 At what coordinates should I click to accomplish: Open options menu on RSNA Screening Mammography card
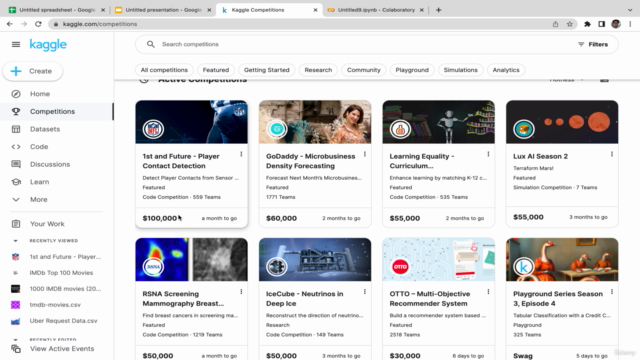coord(241,292)
